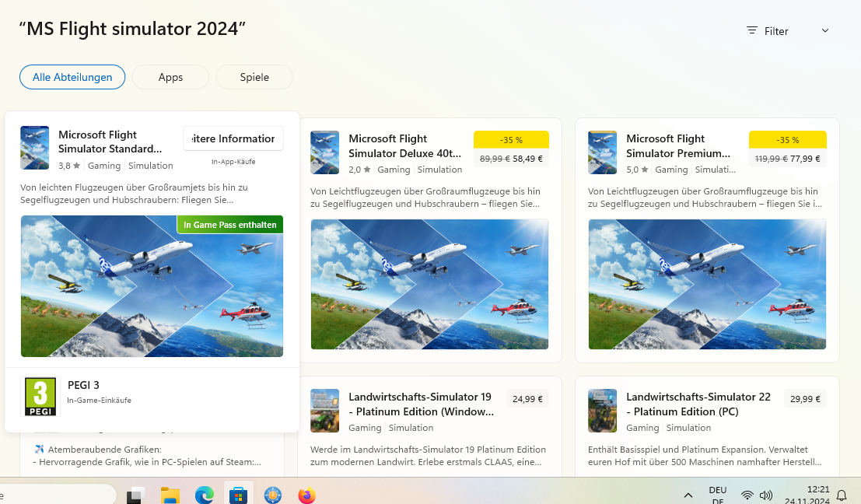Click the Premium price 77,99 €
861x504 pixels.
[805, 159]
